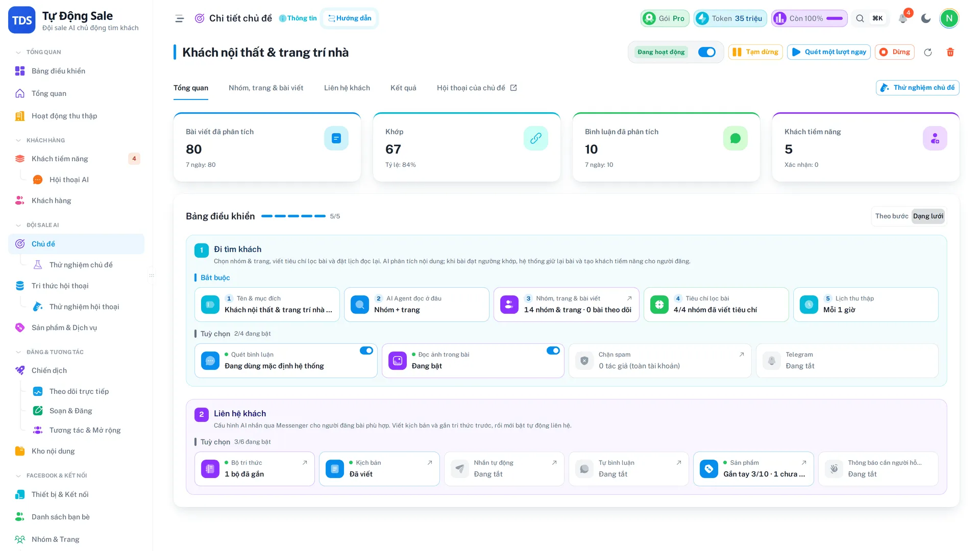Open the Nhóm, trang & bài viết tab
The height and width of the screenshot is (551, 980).
coord(266,88)
